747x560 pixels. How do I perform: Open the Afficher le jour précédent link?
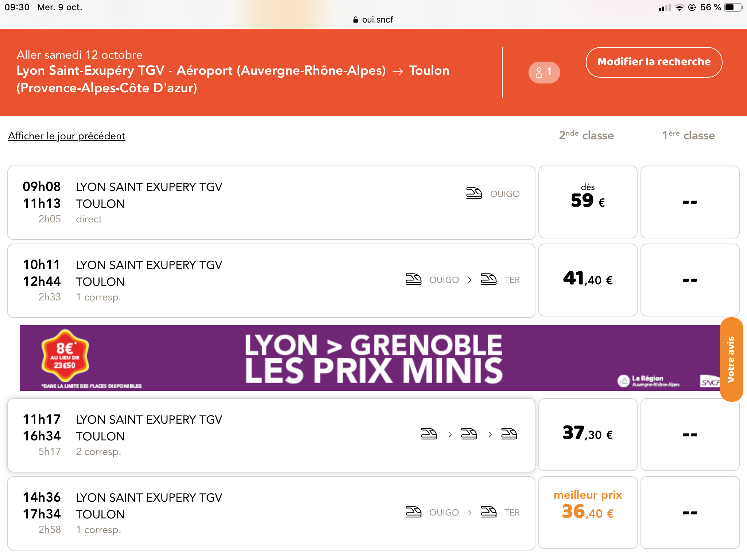67,136
